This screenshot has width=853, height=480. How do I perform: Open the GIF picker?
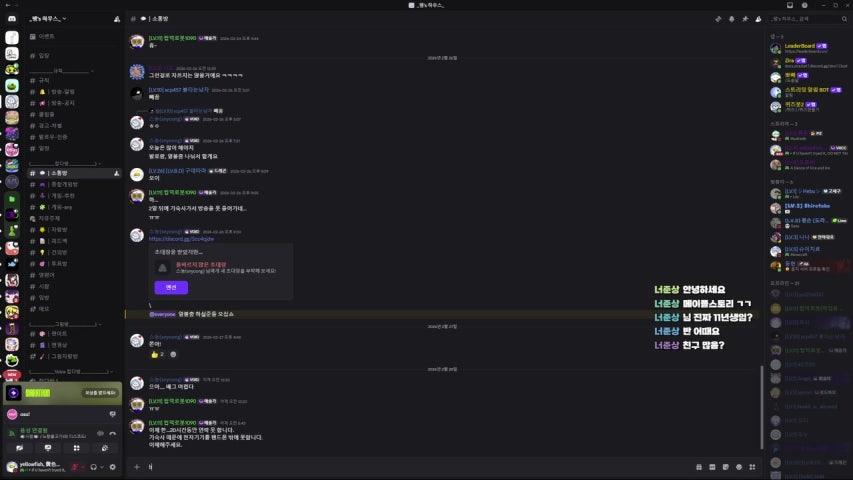pos(712,467)
